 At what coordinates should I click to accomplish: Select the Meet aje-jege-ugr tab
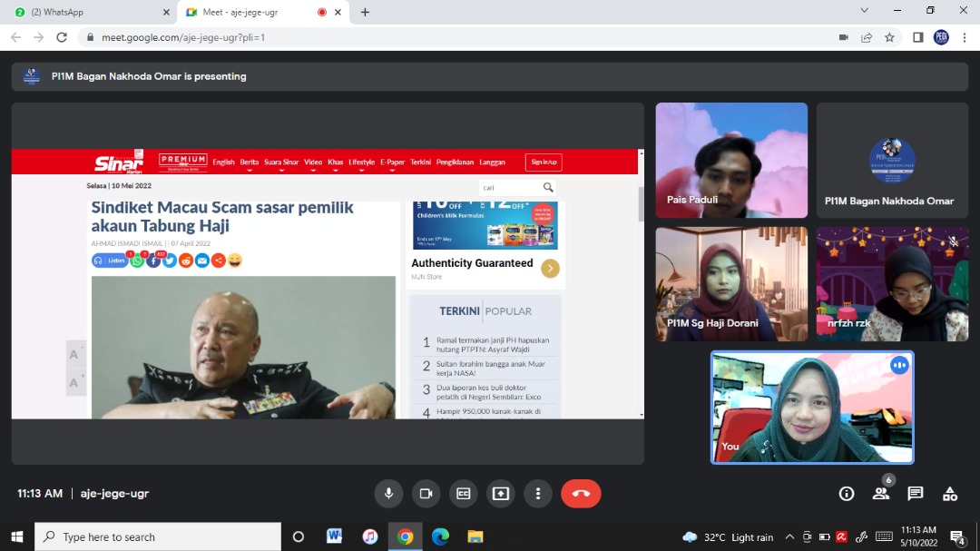tap(256, 12)
